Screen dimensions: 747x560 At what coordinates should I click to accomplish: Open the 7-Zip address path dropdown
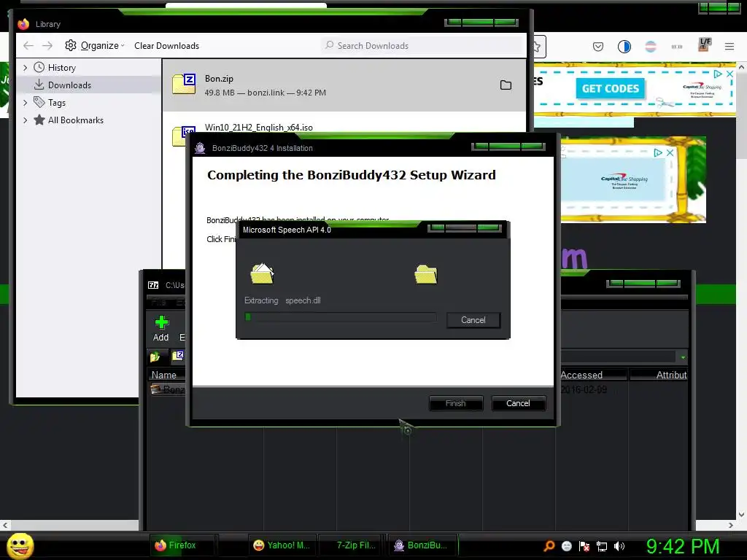683,357
